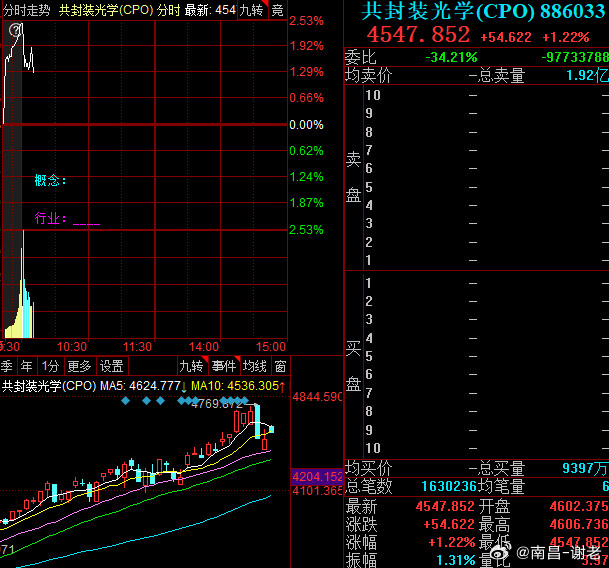This screenshot has height=568, width=609.
Task: Click the 均买价 label
Action: 369,469
